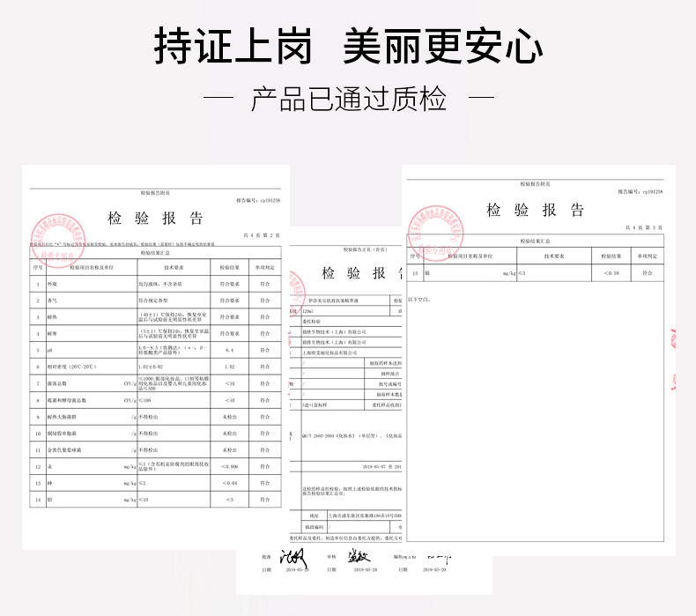The image size is (696, 616).
Task: Click the left report's "检验报告" title
Action: pyautogui.click(x=155, y=218)
